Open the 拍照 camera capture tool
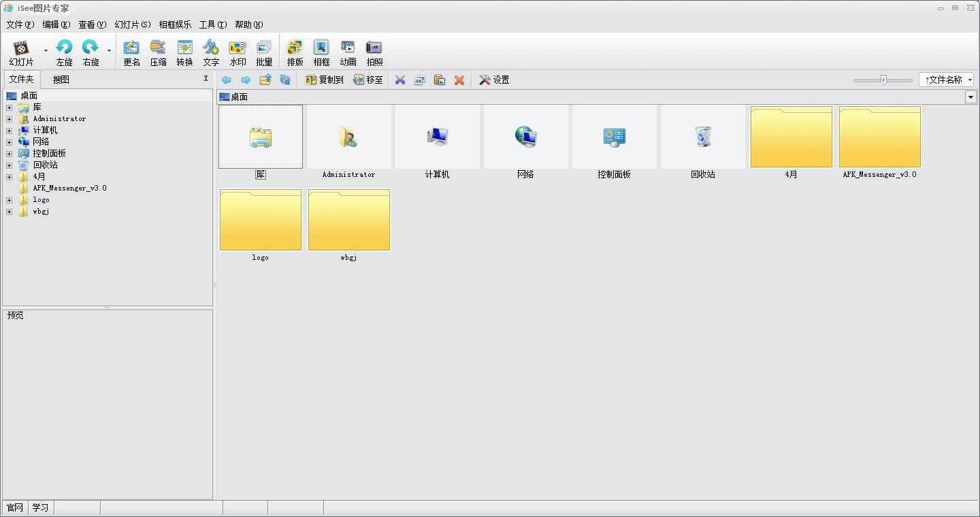Image resolution: width=980 pixels, height=517 pixels. pos(374,52)
